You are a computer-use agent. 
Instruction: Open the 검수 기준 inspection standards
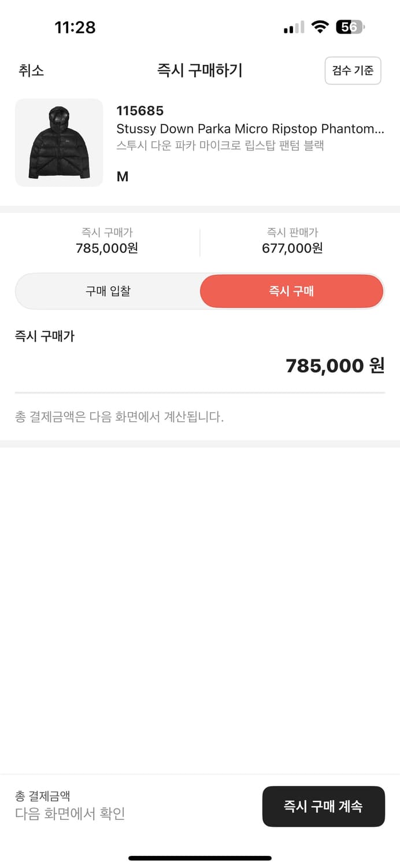[353, 71]
